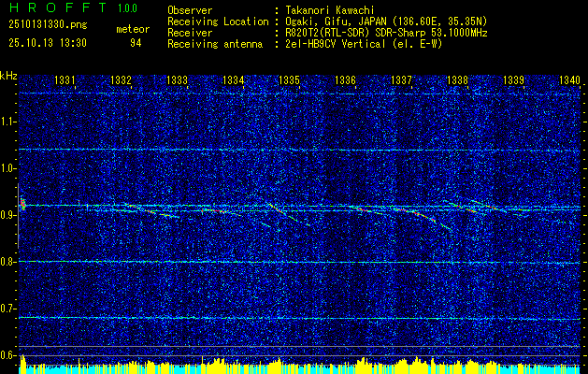
Task: Click the 1332 time marker
Action: [x=121, y=80]
